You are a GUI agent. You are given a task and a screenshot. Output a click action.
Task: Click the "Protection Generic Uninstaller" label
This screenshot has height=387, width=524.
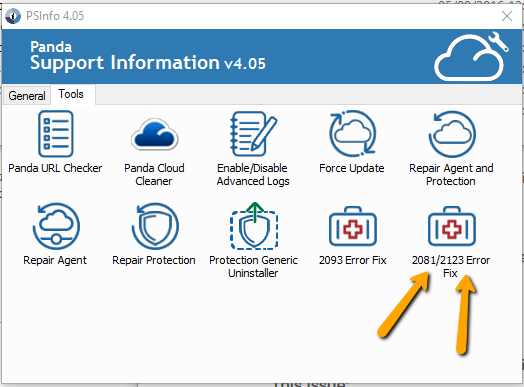click(x=253, y=266)
